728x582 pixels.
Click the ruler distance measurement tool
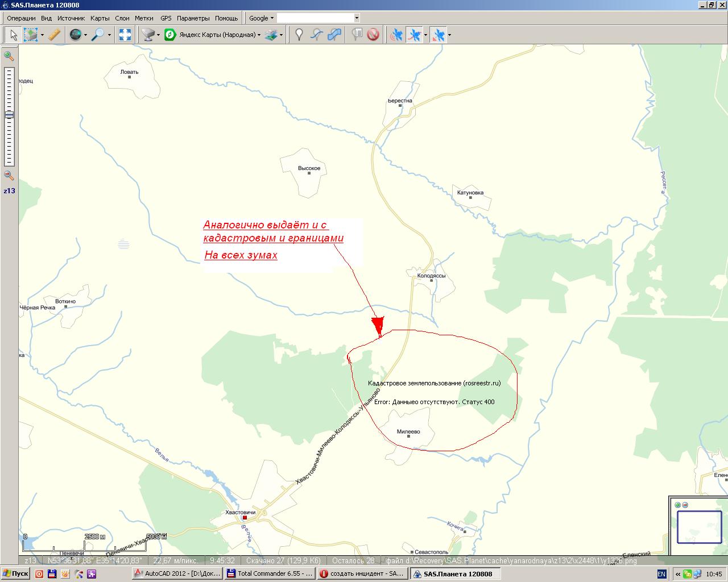coord(55,35)
